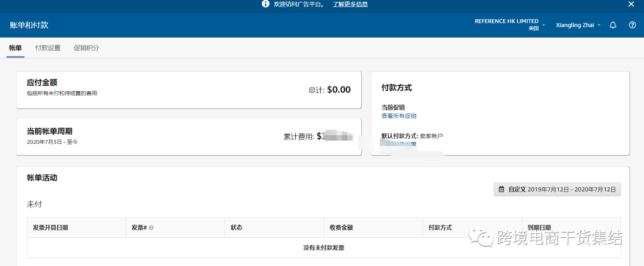Click the info icon in the top banner
644x266 pixels.
click(265, 4)
